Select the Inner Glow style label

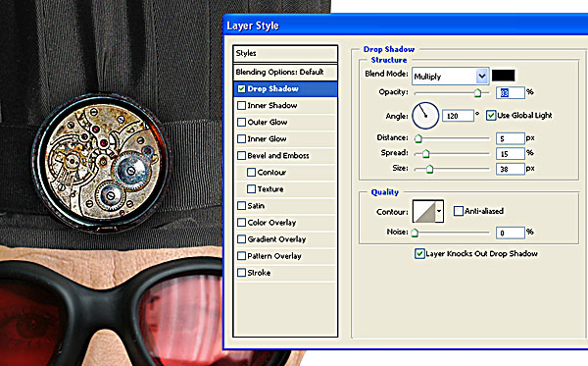tap(267, 139)
